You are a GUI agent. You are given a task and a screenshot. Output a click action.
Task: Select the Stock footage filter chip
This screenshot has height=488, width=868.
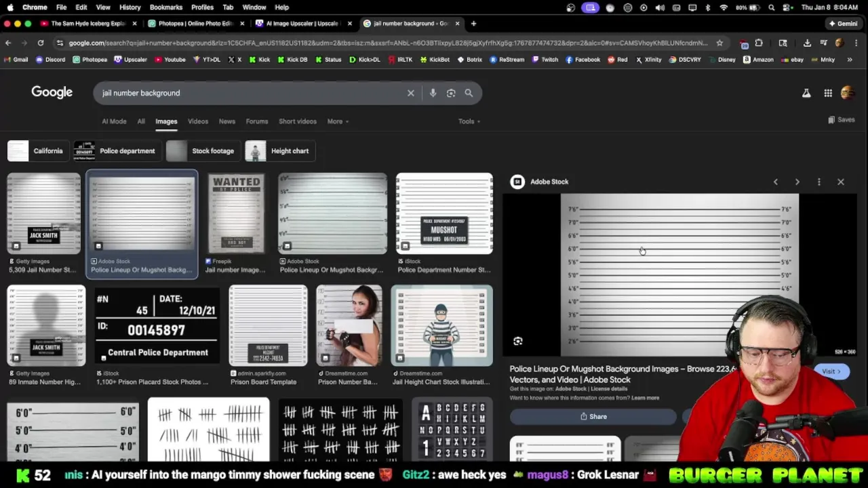click(x=202, y=151)
